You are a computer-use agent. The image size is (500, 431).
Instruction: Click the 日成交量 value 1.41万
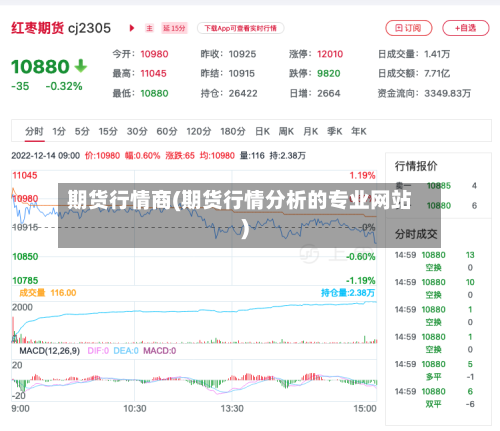pyautogui.click(x=437, y=54)
